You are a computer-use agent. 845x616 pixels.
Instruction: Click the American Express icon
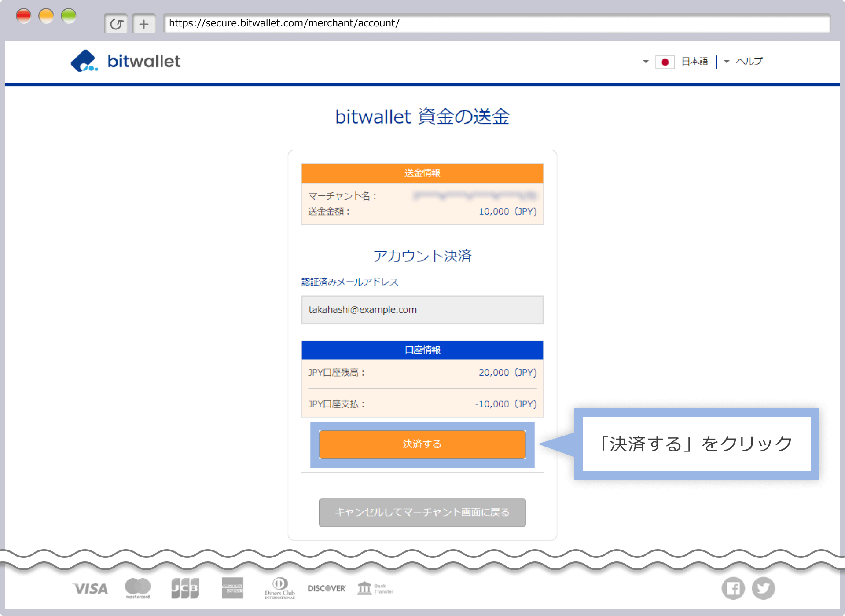point(233,588)
